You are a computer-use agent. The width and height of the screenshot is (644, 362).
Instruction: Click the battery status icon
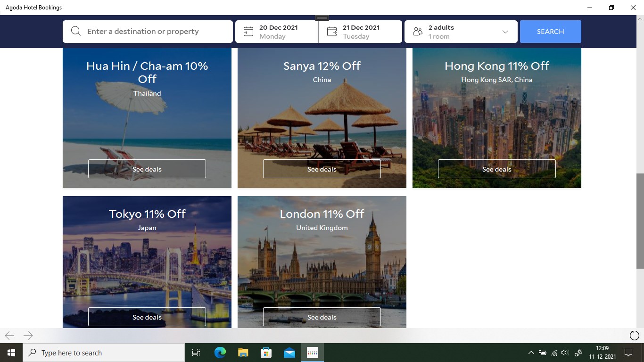[543, 353]
